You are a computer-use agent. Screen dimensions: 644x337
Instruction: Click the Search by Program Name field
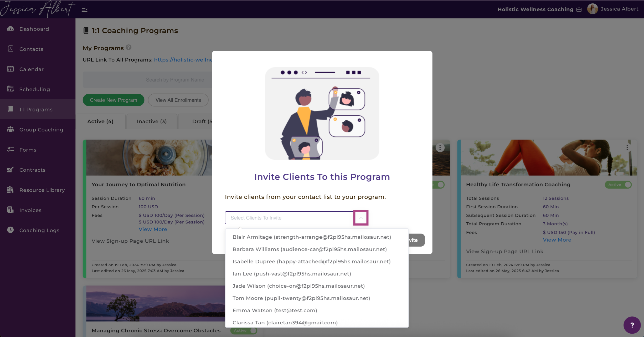[x=147, y=80]
